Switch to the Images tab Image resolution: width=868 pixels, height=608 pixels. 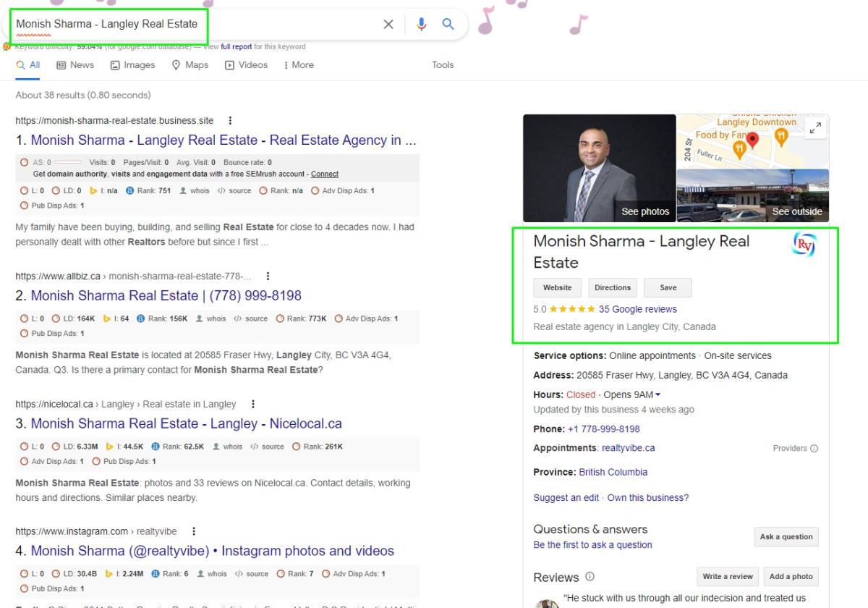coord(132,65)
